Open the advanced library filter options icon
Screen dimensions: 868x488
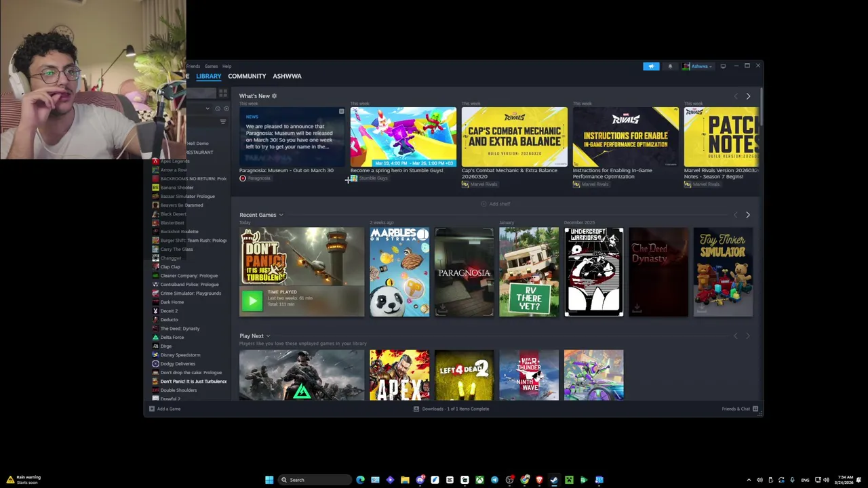[x=222, y=122]
